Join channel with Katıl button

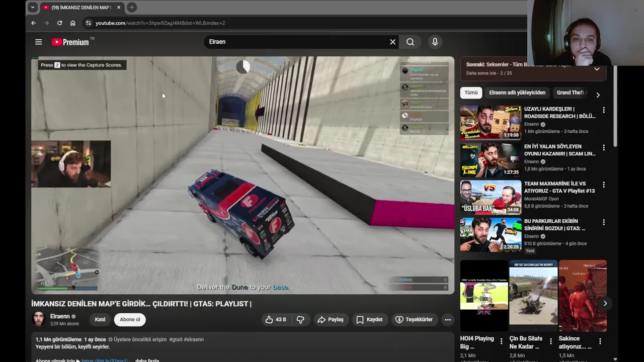click(x=100, y=320)
